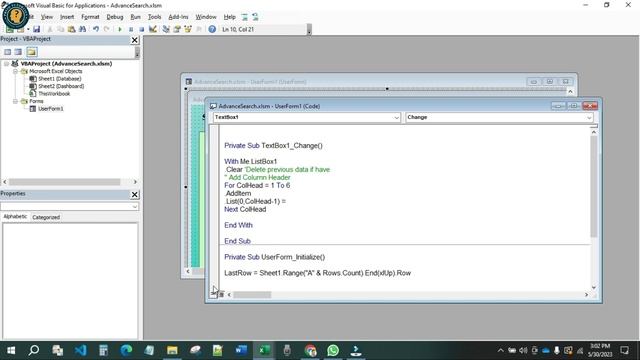The width and height of the screenshot is (640, 360).
Task: Open the Tools menu
Action: point(154,17)
